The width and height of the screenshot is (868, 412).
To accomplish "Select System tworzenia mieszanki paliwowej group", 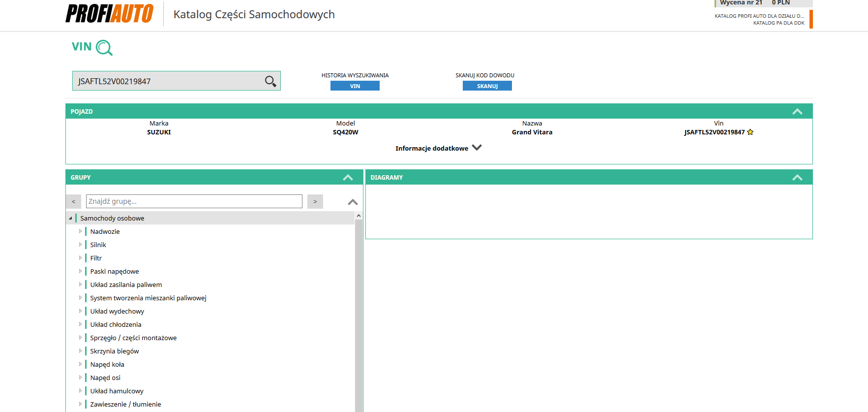I will [148, 298].
